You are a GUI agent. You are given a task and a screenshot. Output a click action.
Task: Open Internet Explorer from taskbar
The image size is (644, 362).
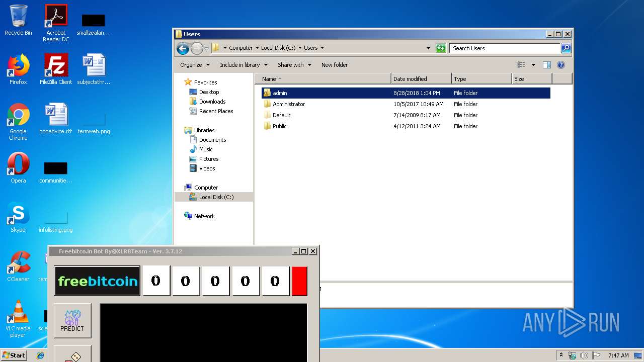[40, 355]
